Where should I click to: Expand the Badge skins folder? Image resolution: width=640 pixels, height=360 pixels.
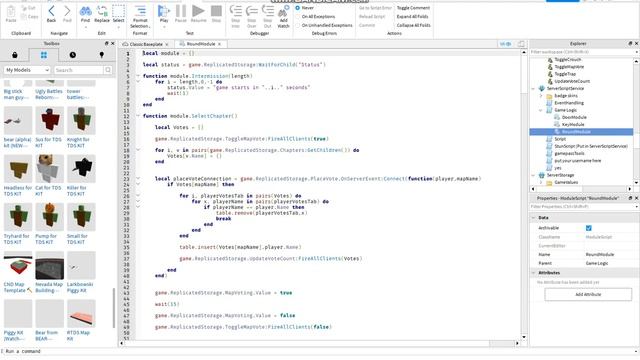pos(541,96)
